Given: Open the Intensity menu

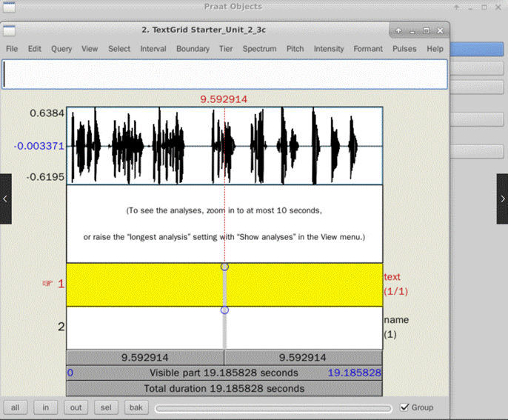Looking at the screenshot, I should [329, 49].
